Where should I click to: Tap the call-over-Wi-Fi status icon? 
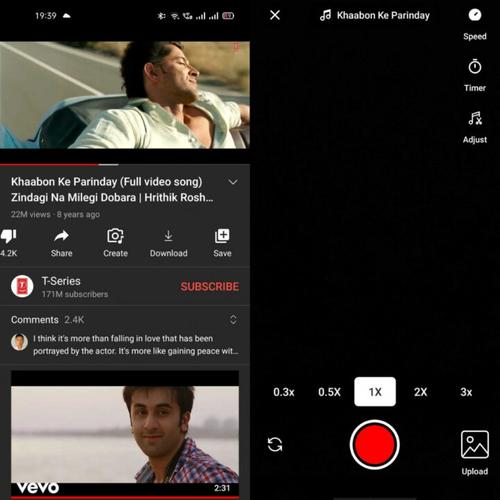188,16
